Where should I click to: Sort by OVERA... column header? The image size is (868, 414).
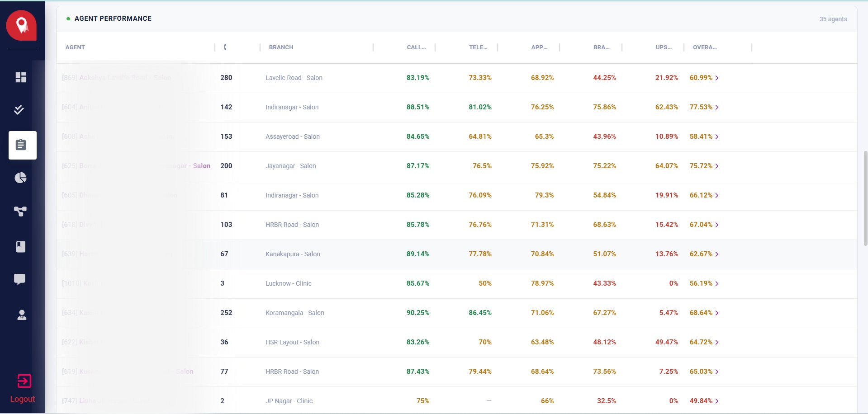point(705,47)
